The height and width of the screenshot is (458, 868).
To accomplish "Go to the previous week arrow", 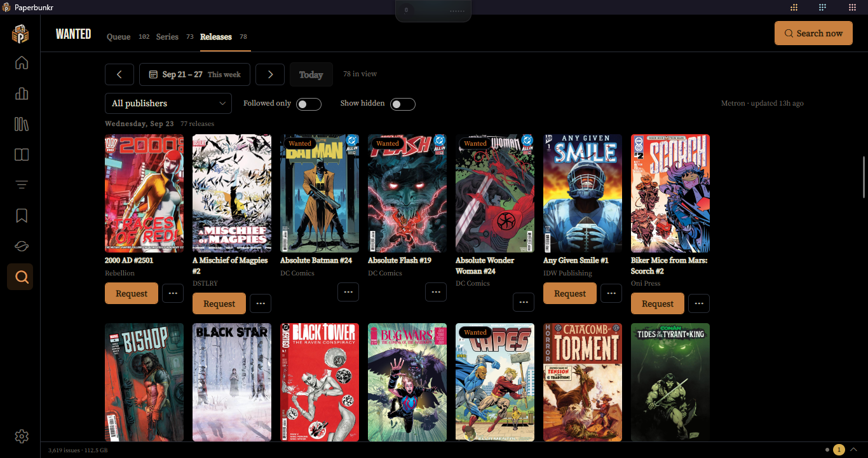I will tap(119, 74).
